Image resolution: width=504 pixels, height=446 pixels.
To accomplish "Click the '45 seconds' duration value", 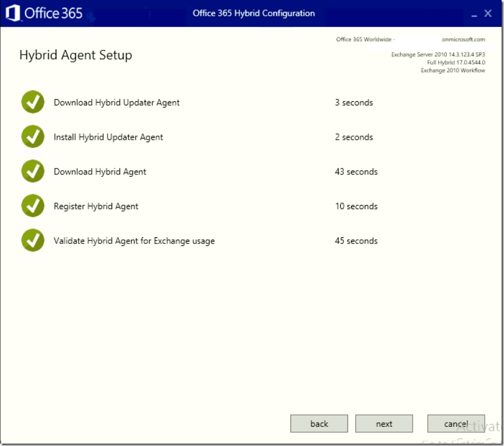I will pos(356,241).
